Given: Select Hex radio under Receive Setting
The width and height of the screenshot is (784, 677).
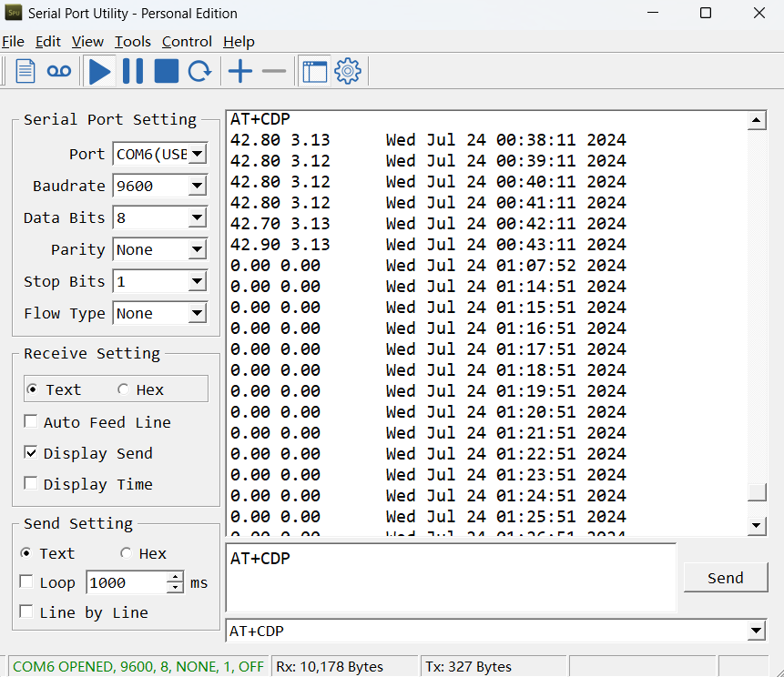Looking at the screenshot, I should (x=123, y=389).
